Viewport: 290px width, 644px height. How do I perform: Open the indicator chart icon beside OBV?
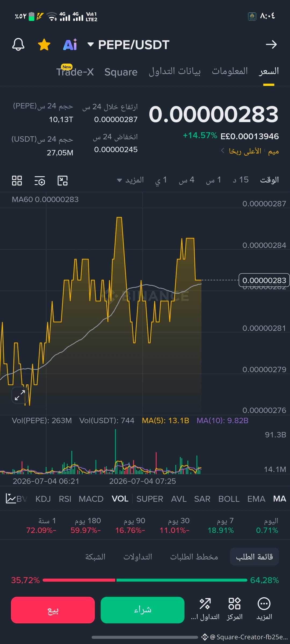pos(11,499)
